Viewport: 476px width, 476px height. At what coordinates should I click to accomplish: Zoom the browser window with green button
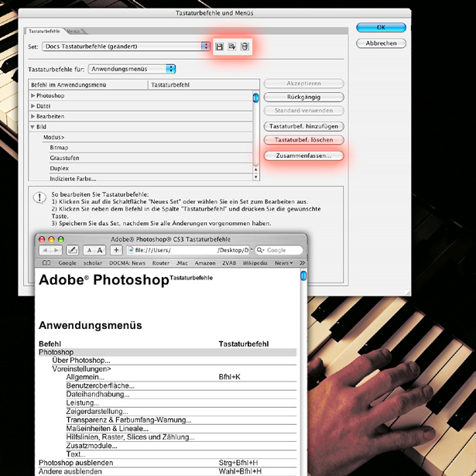[60, 239]
